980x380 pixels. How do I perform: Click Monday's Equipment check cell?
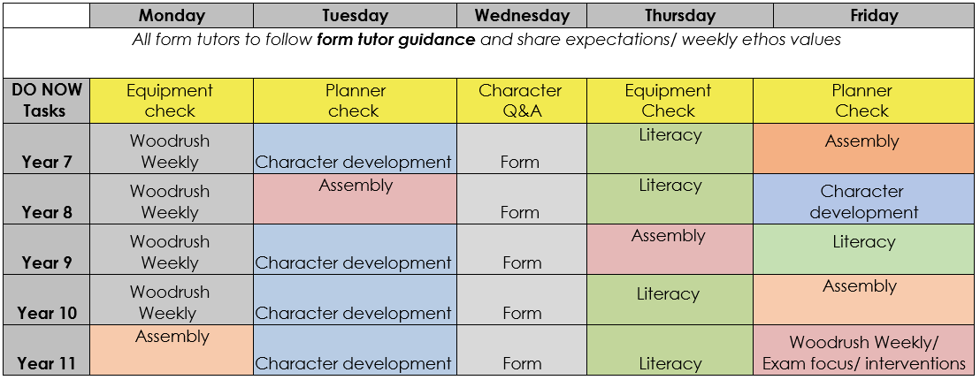[x=172, y=101]
